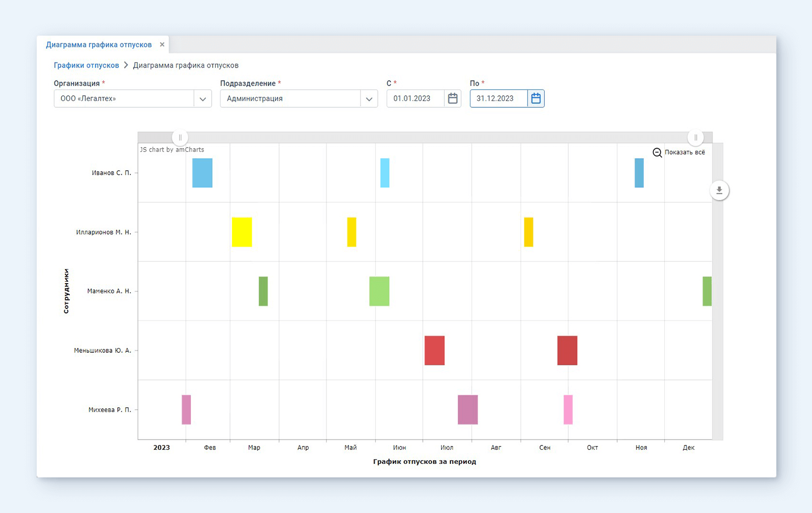Click the Апр month label
The image size is (812, 513).
point(303,448)
